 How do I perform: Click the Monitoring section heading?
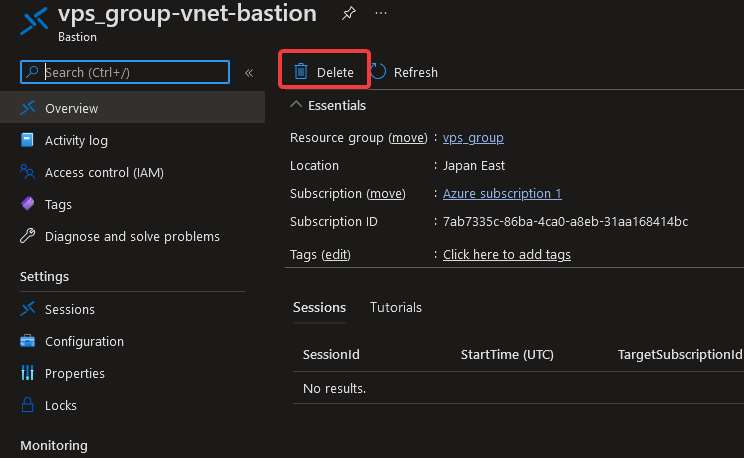[54, 445]
